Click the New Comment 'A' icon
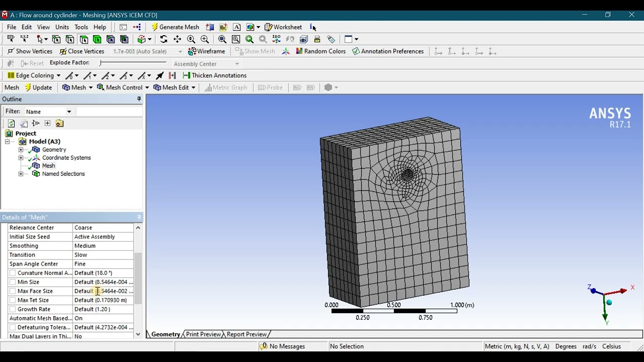The image size is (644, 362). point(236,27)
